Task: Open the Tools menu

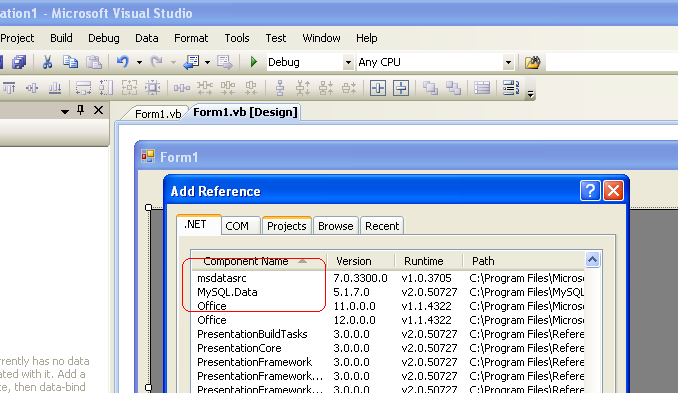Action: pos(237,38)
